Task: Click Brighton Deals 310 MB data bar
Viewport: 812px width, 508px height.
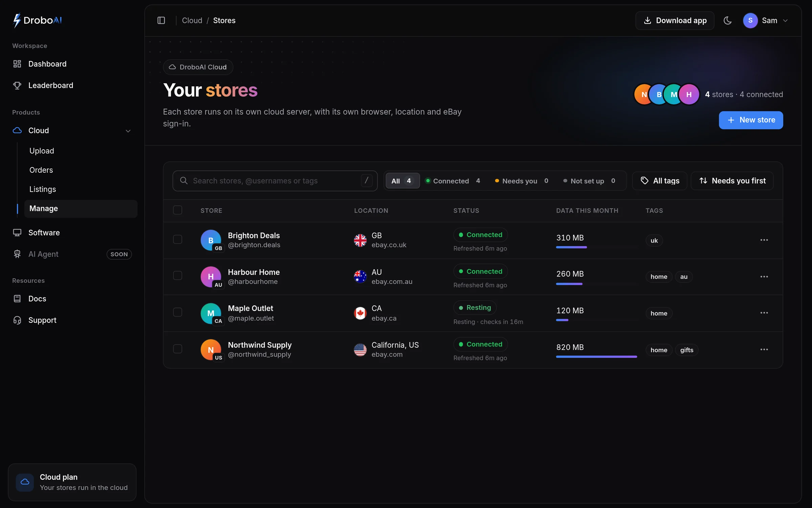Action: 571,247
